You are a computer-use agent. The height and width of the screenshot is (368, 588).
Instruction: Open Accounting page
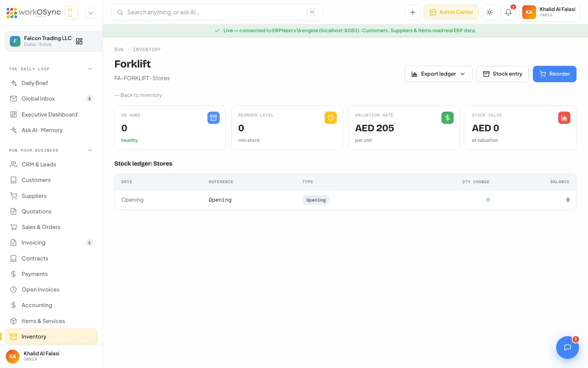coord(51,305)
